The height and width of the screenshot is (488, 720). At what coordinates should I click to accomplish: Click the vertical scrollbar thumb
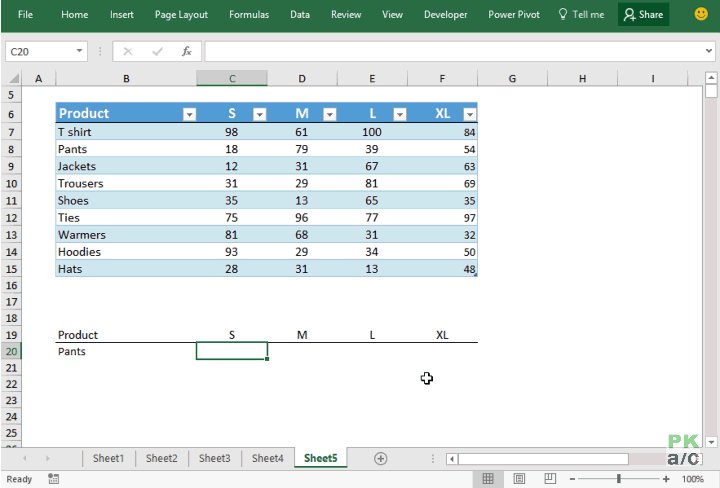click(x=711, y=90)
